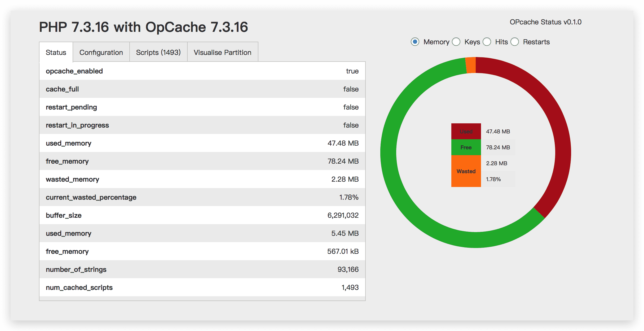Click the green Free legend swatch
The height and width of the screenshot is (331, 644).
tap(466, 147)
